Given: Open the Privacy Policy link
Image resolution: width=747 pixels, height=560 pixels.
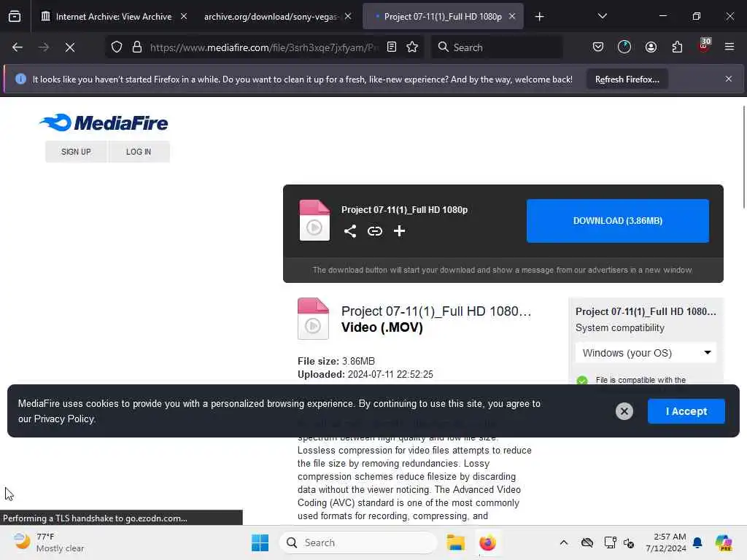Looking at the screenshot, I should (64, 419).
